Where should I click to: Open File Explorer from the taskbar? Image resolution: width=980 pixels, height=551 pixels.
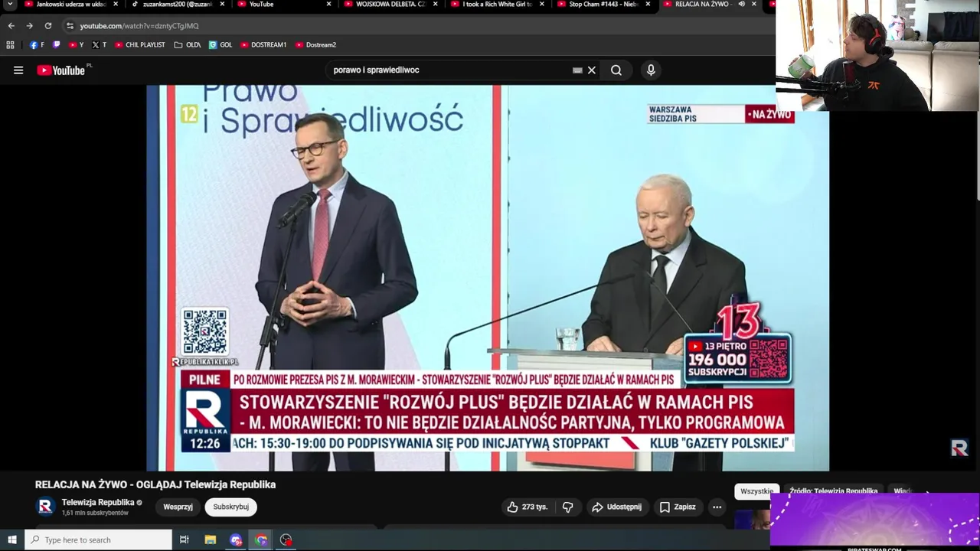coord(211,540)
